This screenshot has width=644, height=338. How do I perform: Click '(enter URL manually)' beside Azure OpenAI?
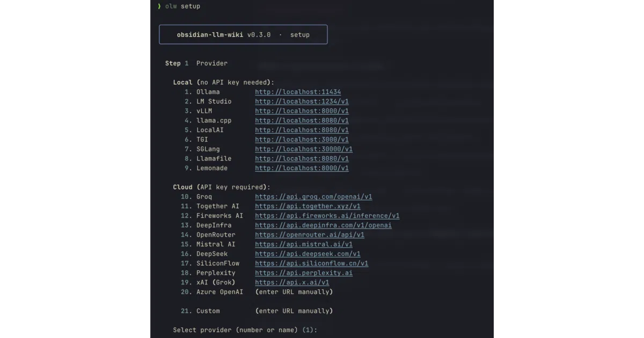click(294, 292)
